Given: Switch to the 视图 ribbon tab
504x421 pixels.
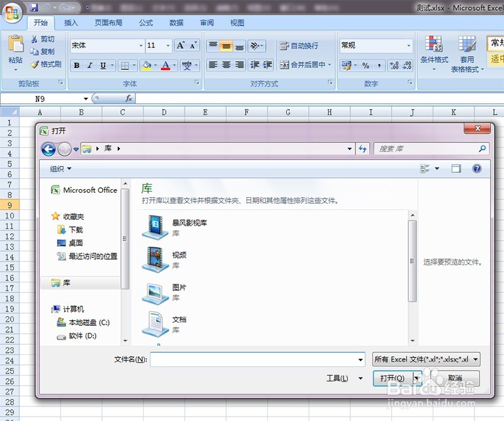Looking at the screenshot, I should pyautogui.click(x=237, y=23).
